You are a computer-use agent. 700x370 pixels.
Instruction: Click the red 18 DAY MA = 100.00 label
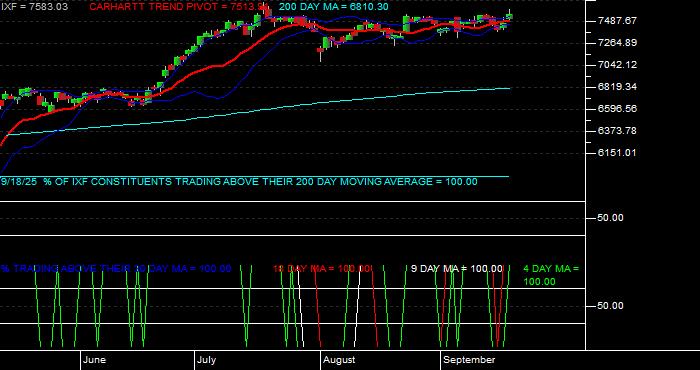coord(322,268)
